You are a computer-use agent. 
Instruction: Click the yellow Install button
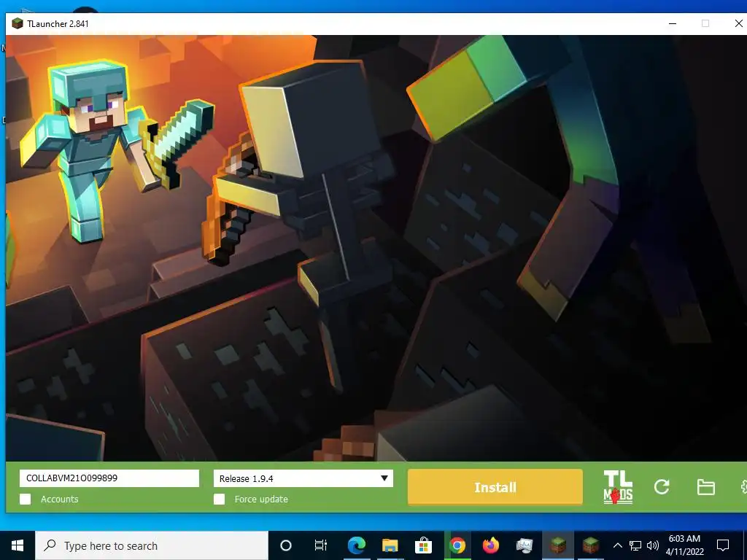495,487
